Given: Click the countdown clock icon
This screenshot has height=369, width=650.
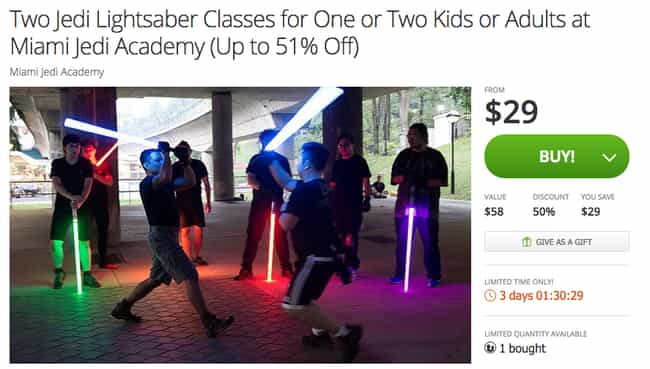Looking at the screenshot, I should [x=490, y=296].
